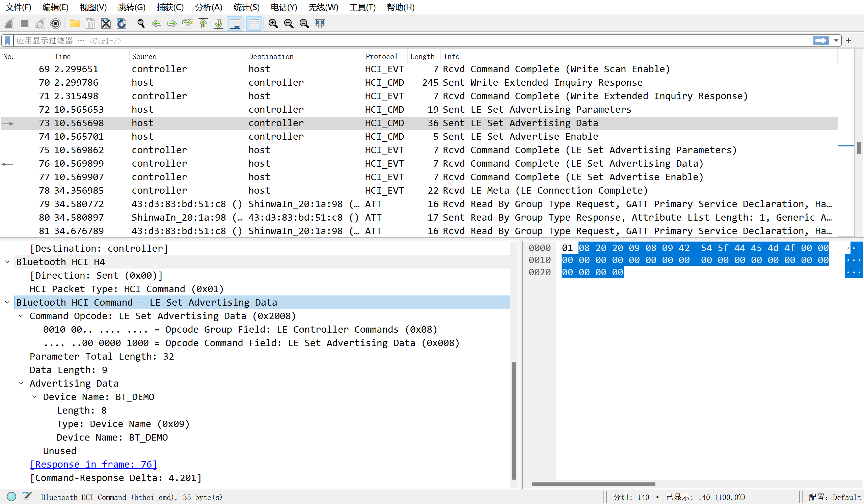Save the capture file
This screenshot has height=504, width=864.
[90, 23]
